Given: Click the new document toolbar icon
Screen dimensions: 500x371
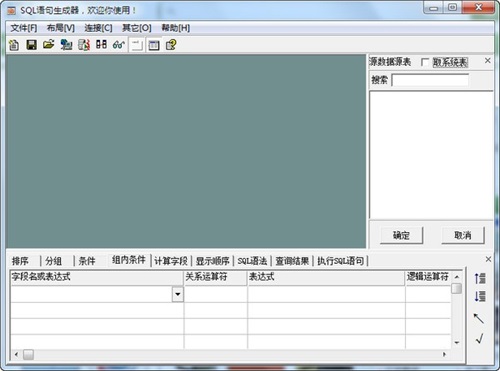Looking at the screenshot, I should 14,45.
